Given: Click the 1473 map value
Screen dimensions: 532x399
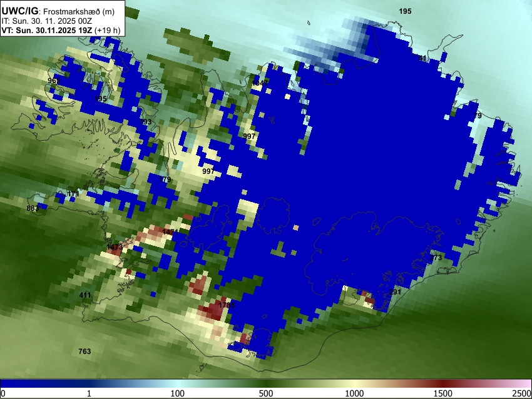Looking at the screenshot, I should click(x=115, y=247).
